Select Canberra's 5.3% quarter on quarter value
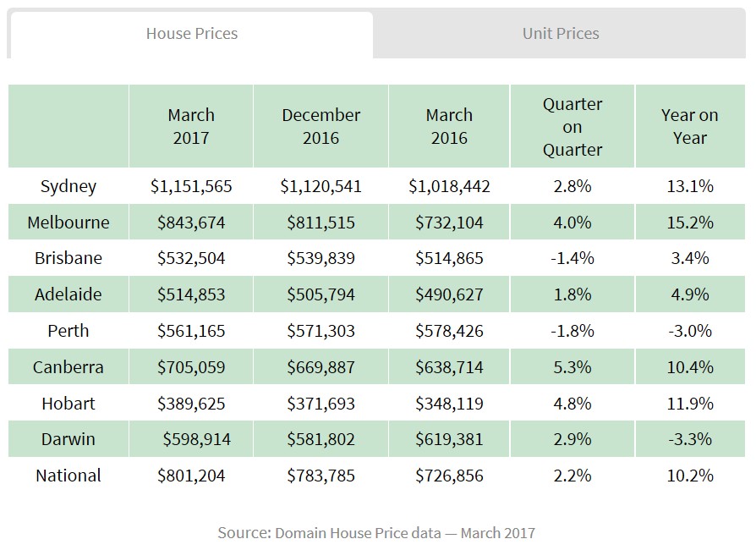This screenshot has width=756, height=550. tap(572, 367)
